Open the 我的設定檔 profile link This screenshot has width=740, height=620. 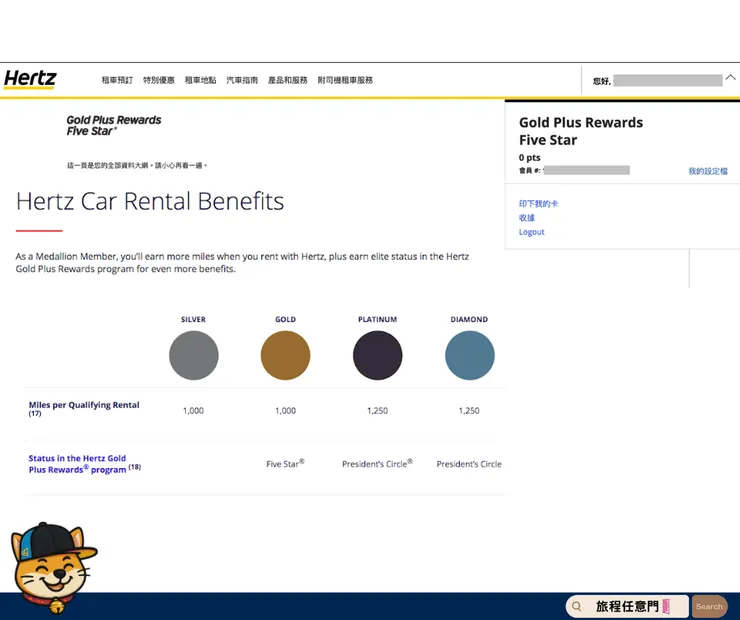[x=708, y=171]
